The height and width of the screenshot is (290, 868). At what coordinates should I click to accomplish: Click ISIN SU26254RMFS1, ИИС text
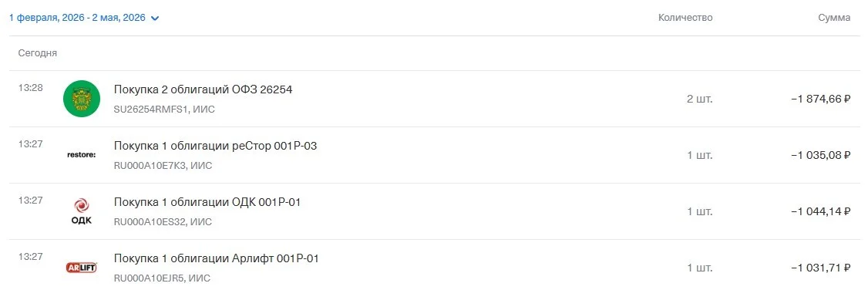[164, 109]
